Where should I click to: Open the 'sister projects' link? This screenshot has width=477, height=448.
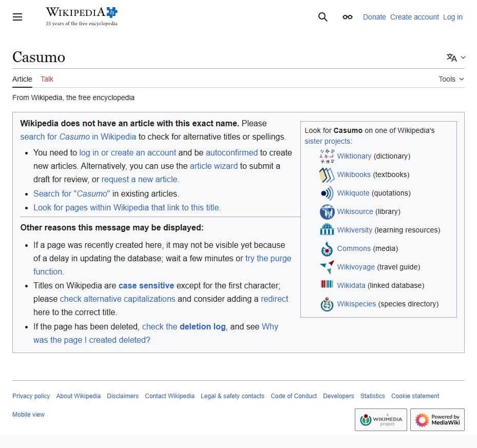pos(328,141)
